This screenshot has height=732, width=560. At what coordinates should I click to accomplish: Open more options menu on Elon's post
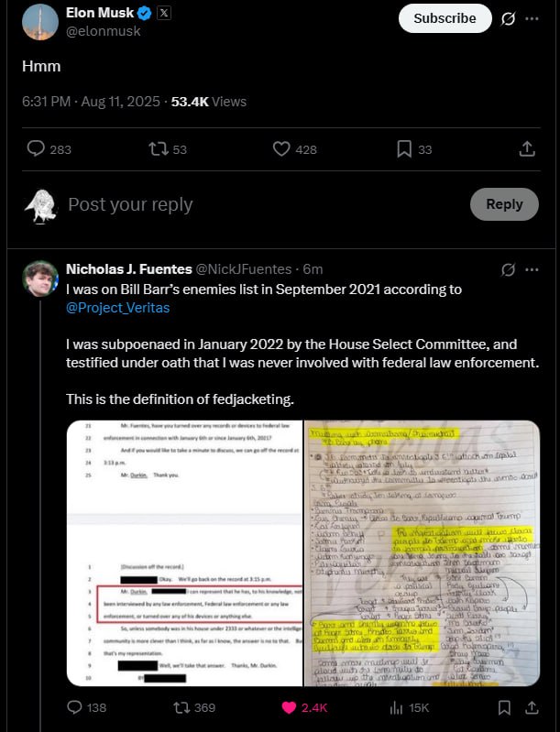[532, 18]
